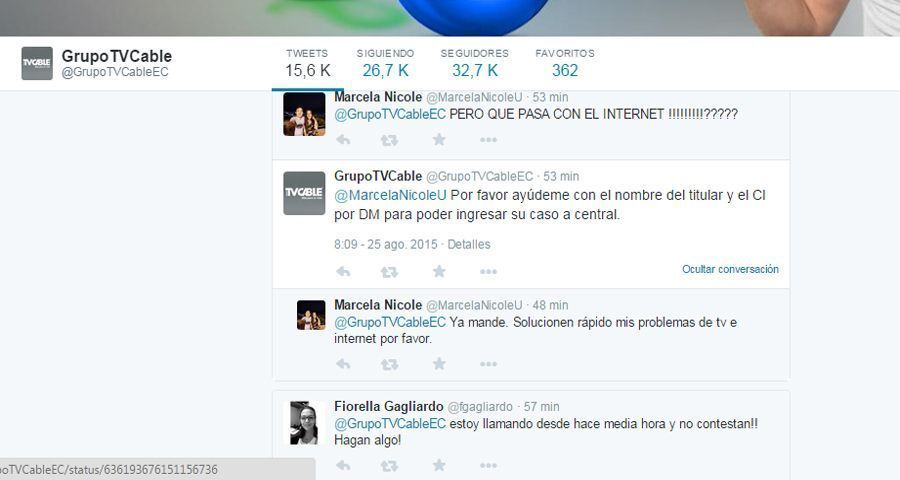Viewport: 900px width, 480px height.
Task: Star the GrupoTVCable response tweet
Action: [x=438, y=271]
